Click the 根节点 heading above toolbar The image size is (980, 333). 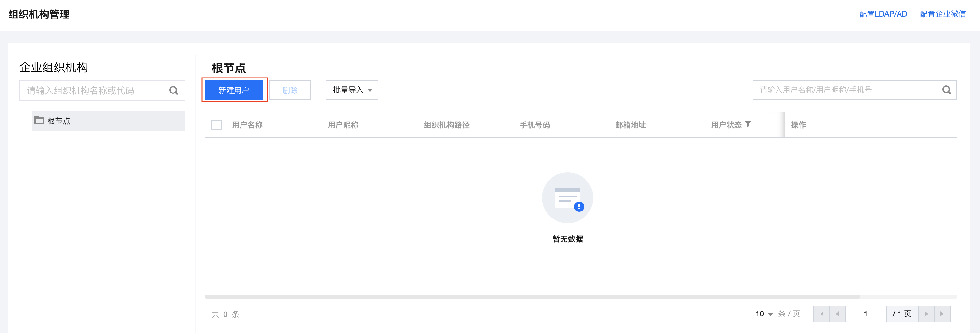tap(229, 68)
